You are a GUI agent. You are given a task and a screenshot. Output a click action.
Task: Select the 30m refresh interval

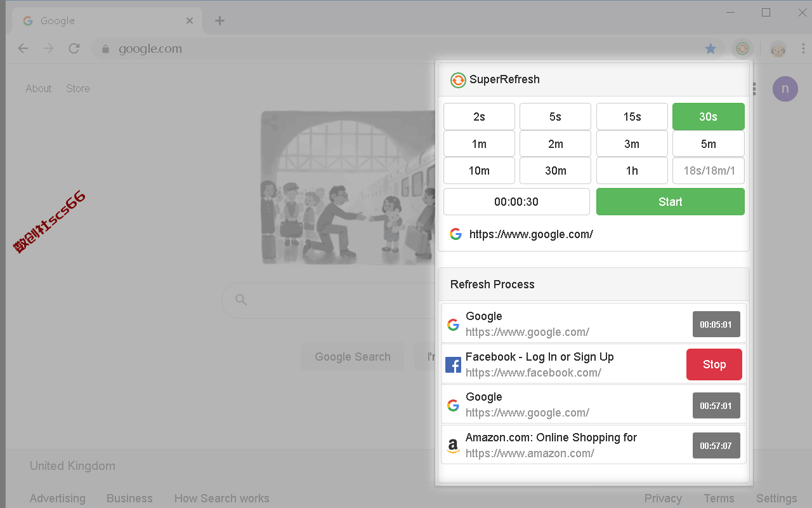555,171
